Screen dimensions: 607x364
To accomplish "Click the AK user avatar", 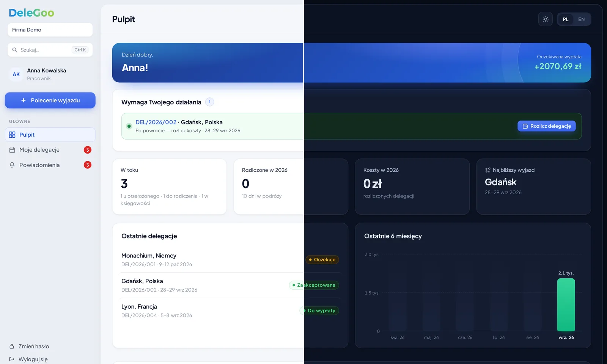I will click(x=16, y=74).
